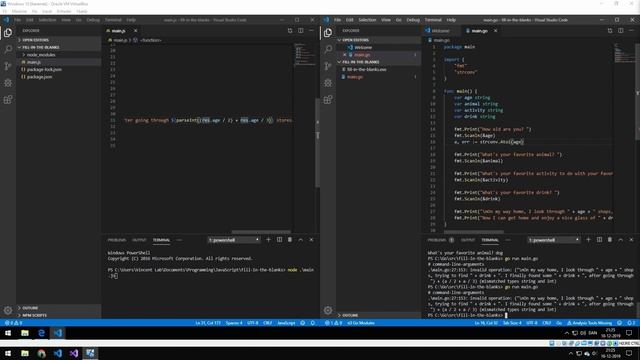Click Analysis Tools Missing in right status bar
Viewport: 640px width, 360px height.
point(589,323)
